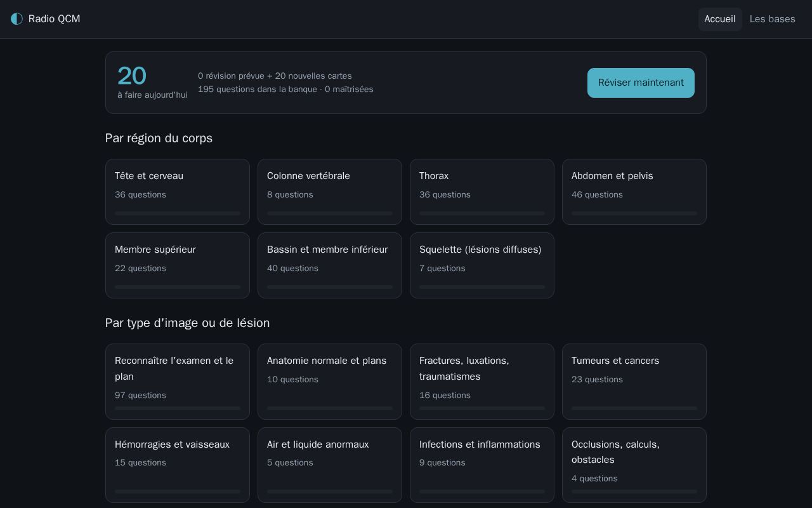Select Air et liquide anormaux card

click(330, 465)
